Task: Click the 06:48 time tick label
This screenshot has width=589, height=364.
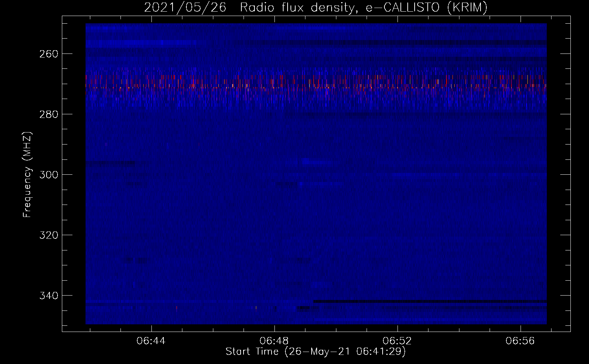Action: click(274, 341)
